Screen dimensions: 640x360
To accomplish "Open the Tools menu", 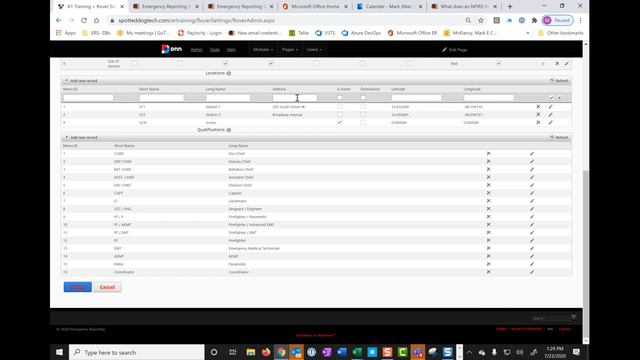I will [215, 50].
